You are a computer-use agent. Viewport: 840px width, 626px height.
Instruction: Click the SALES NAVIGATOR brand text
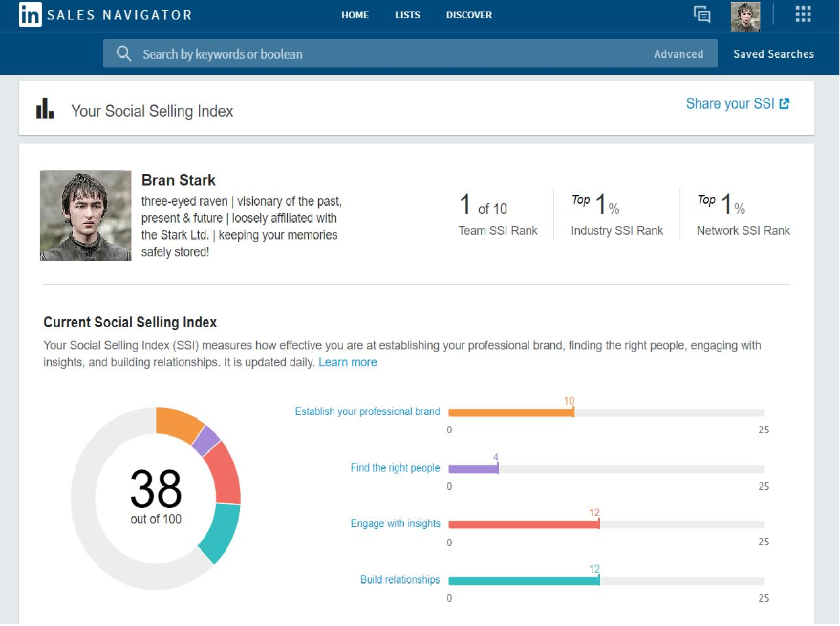[119, 15]
